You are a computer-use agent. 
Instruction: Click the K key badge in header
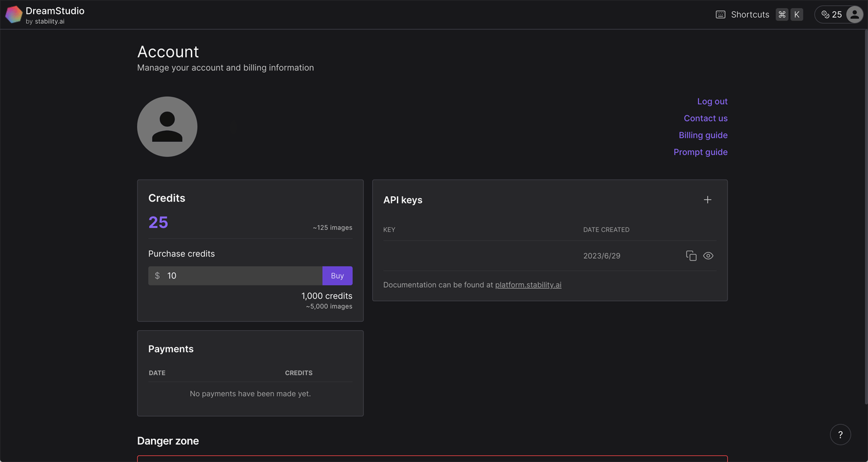[x=797, y=14]
